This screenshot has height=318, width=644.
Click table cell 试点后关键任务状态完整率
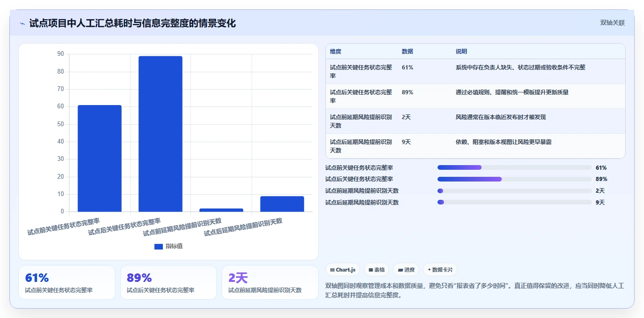(x=361, y=97)
